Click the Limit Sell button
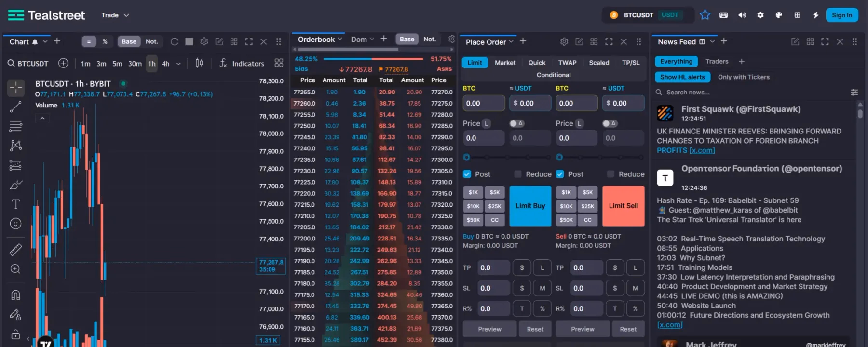This screenshot has height=347, width=868. (x=624, y=206)
